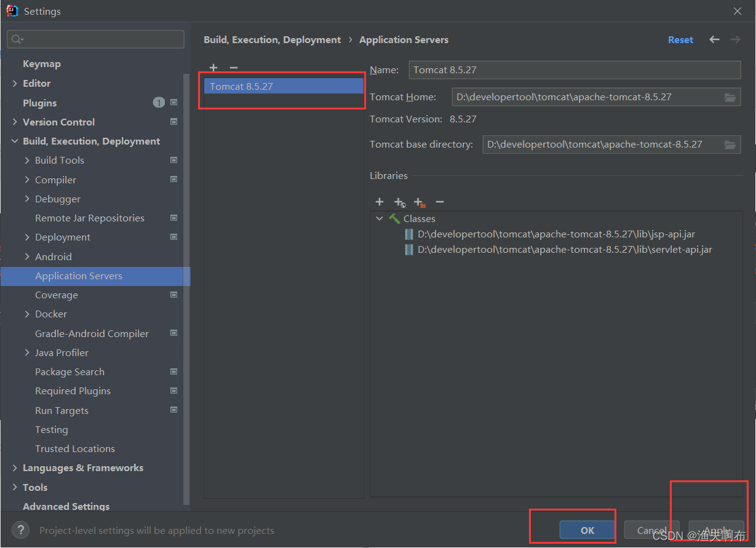The image size is (756, 548).
Task: Expand the Version Control node
Action: tap(15, 122)
